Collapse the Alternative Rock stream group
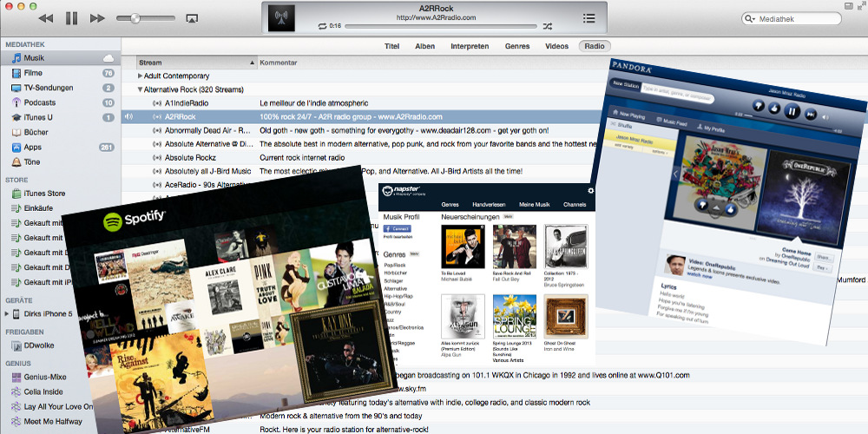 click(x=140, y=89)
